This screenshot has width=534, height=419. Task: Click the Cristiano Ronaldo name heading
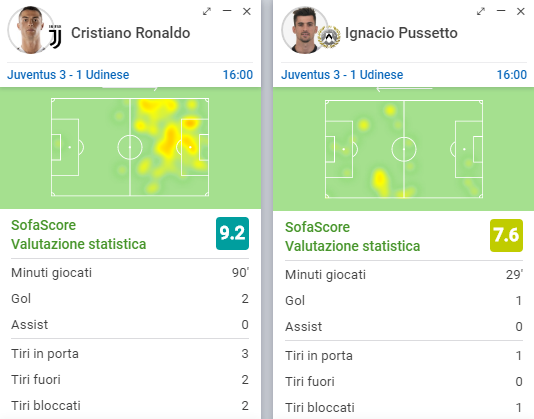click(130, 33)
